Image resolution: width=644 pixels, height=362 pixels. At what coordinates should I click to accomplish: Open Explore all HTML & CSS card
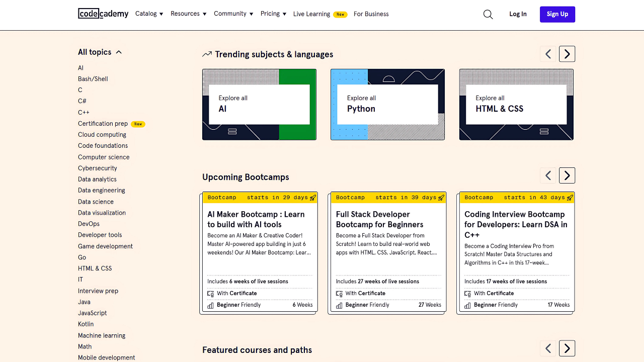[x=516, y=105]
